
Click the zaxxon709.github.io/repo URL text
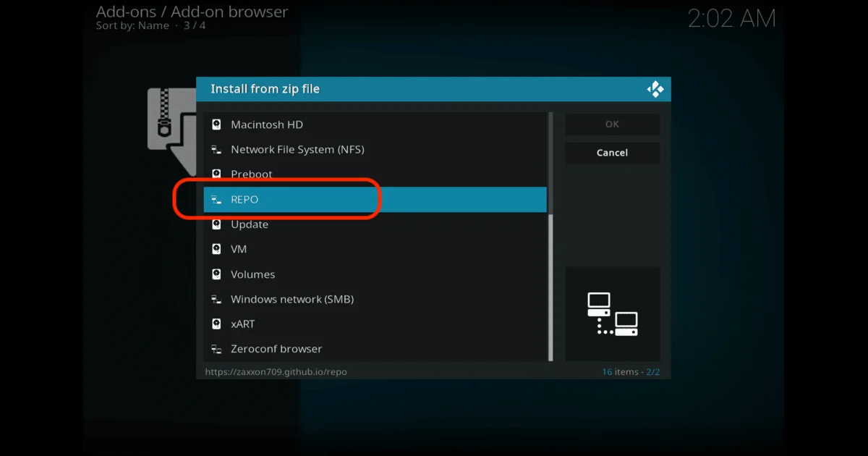pyautogui.click(x=276, y=371)
